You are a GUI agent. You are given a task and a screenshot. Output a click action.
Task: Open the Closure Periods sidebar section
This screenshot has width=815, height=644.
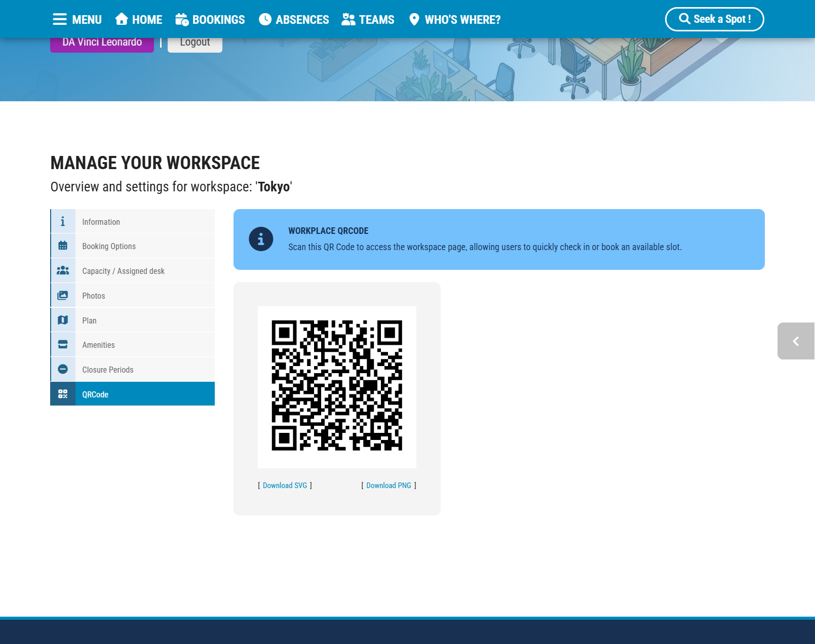(133, 370)
